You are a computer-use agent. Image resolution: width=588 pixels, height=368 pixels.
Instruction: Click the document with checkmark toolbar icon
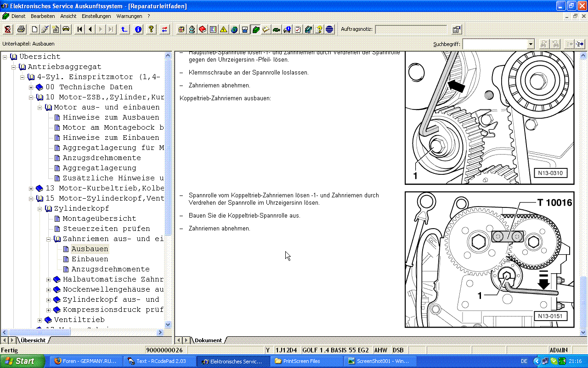(45, 29)
